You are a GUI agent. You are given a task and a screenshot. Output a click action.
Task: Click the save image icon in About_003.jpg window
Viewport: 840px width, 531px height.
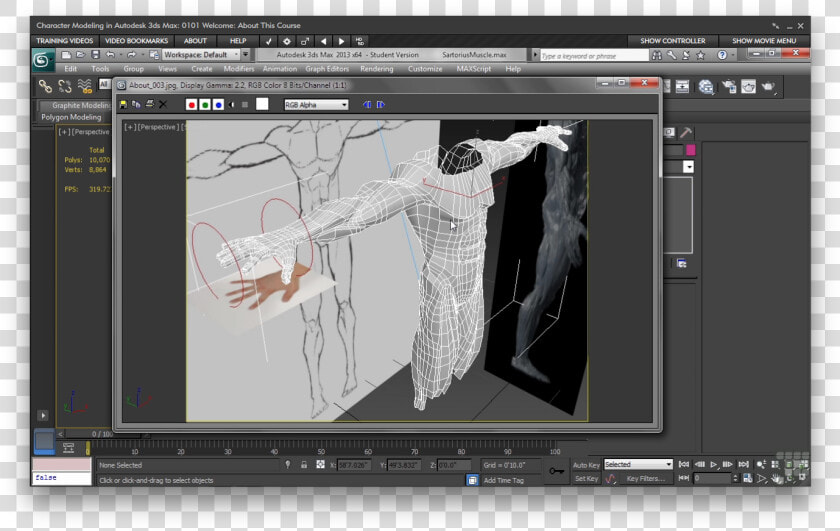[123, 104]
